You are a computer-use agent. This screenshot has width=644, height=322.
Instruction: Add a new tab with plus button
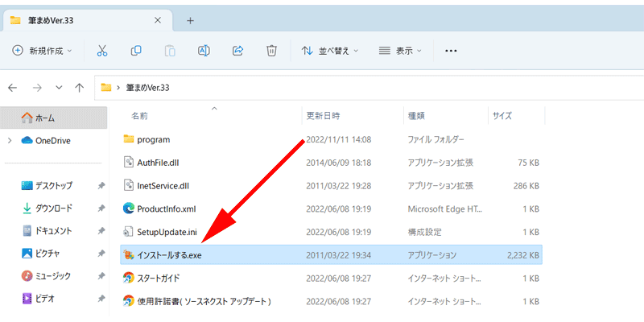[x=190, y=21]
